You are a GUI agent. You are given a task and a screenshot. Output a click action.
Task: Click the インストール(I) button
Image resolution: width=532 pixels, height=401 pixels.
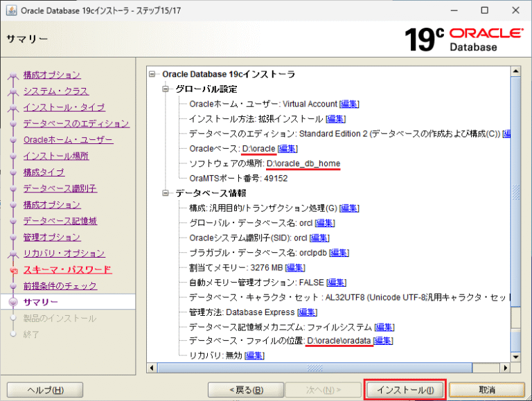(x=405, y=390)
